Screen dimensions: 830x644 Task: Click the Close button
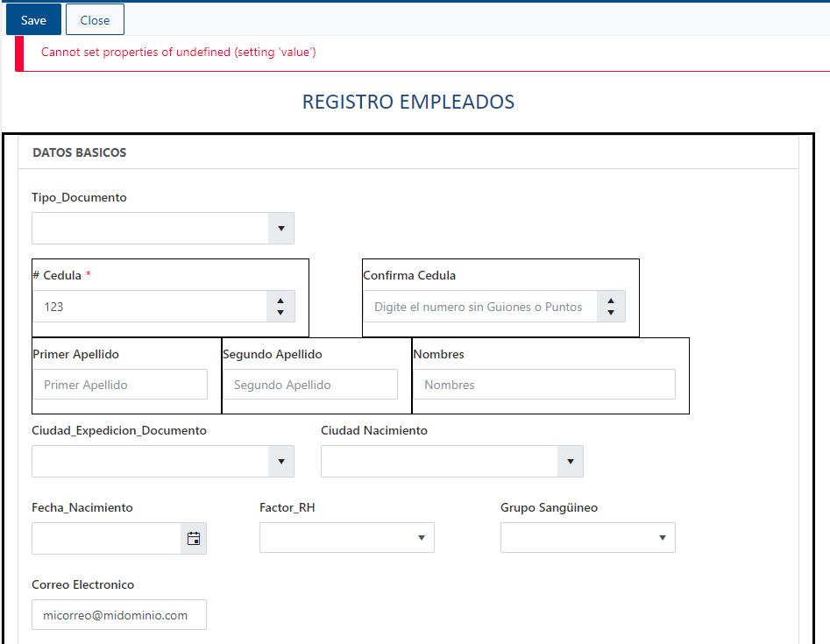click(x=95, y=19)
